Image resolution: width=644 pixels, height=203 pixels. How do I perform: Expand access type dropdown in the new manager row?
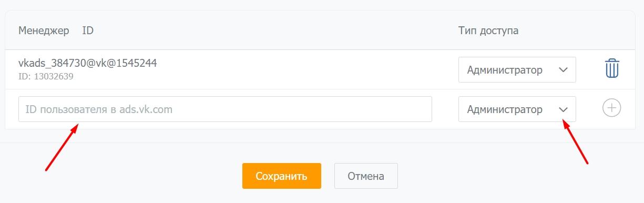pos(517,109)
